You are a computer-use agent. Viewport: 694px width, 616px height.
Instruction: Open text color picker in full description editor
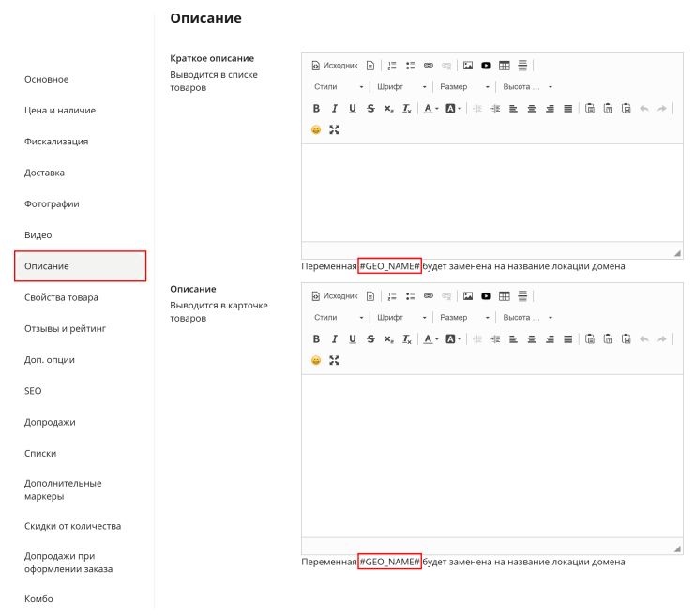click(430, 339)
